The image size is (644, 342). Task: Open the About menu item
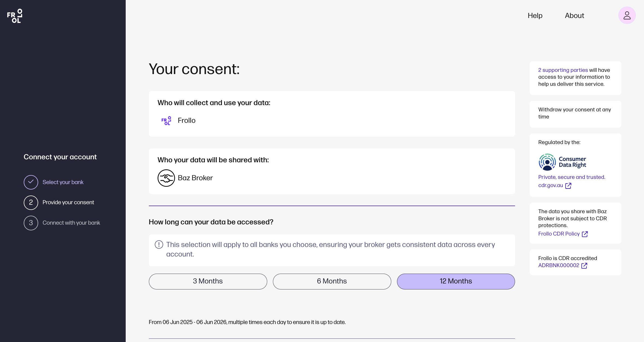click(574, 16)
